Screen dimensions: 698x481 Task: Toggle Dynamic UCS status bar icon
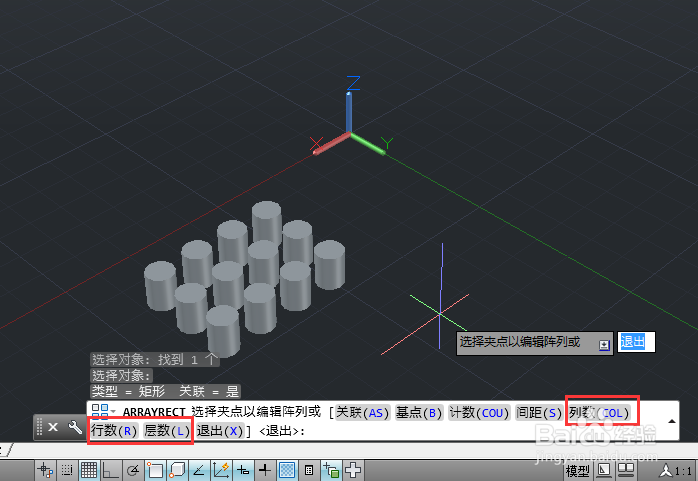coord(221,470)
